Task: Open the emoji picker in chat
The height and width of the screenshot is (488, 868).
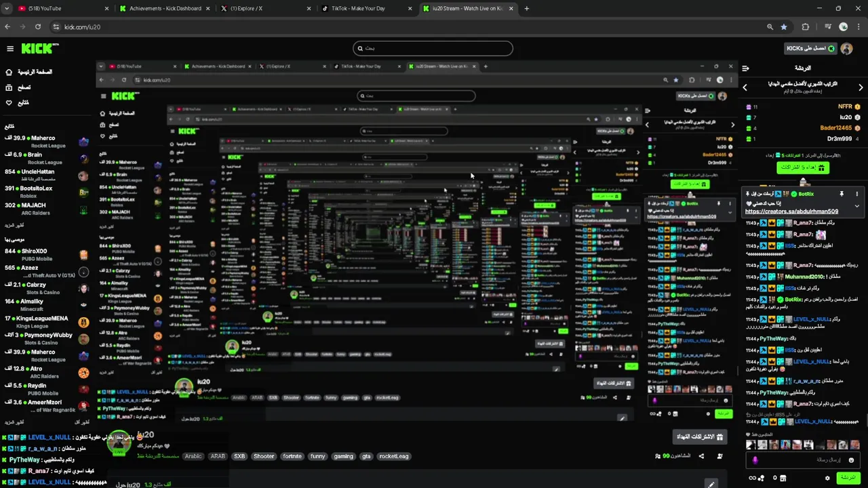Action: tap(852, 460)
